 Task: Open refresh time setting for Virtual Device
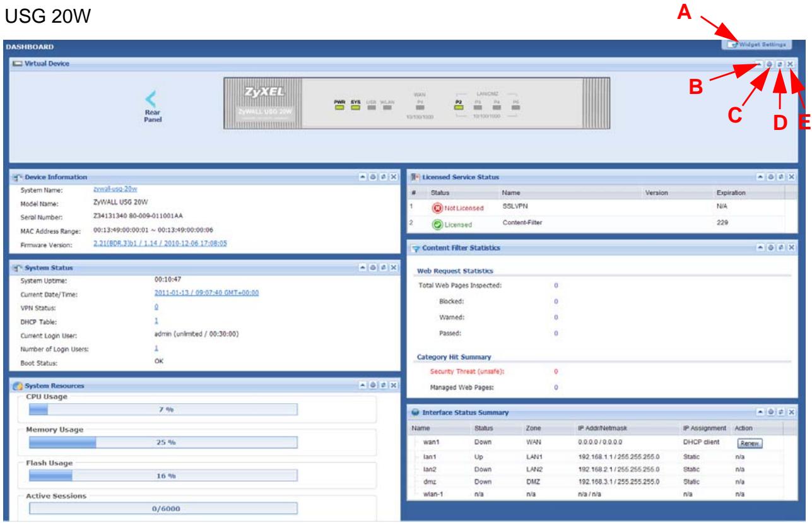tap(770, 64)
